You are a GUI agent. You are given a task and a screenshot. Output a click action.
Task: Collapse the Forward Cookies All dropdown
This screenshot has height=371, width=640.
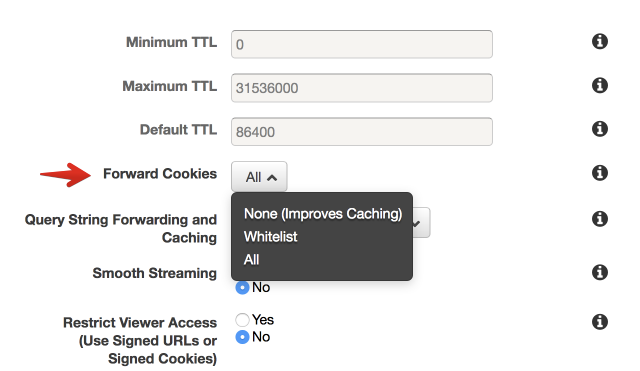[259, 177]
